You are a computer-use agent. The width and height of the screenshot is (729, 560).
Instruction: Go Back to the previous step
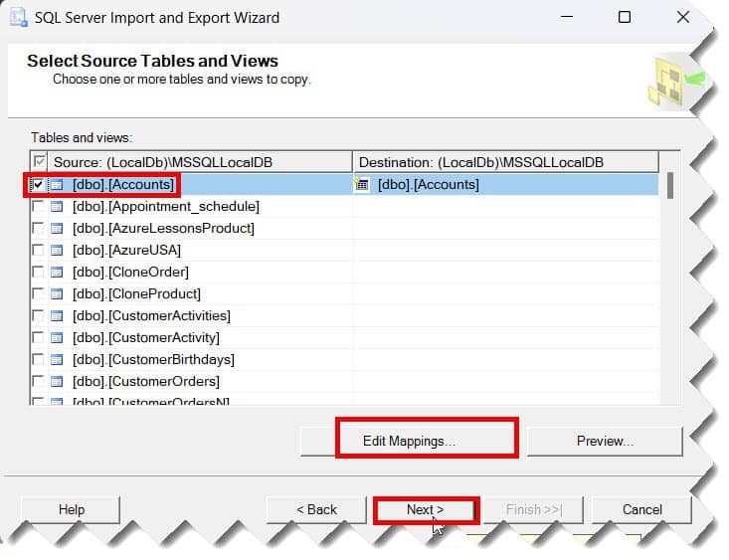coord(316,510)
